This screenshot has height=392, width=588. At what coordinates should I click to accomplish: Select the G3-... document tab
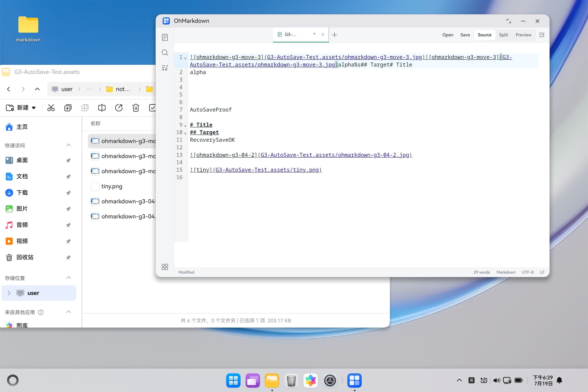tap(301, 35)
